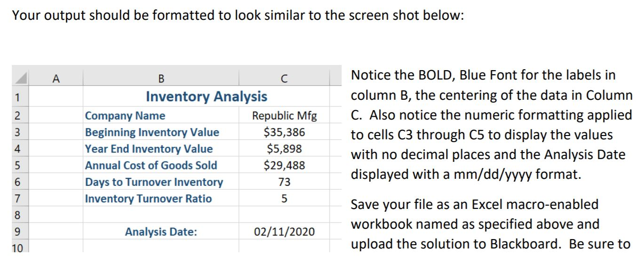Select column B header
Screen dimensions: 644x264
(161, 78)
